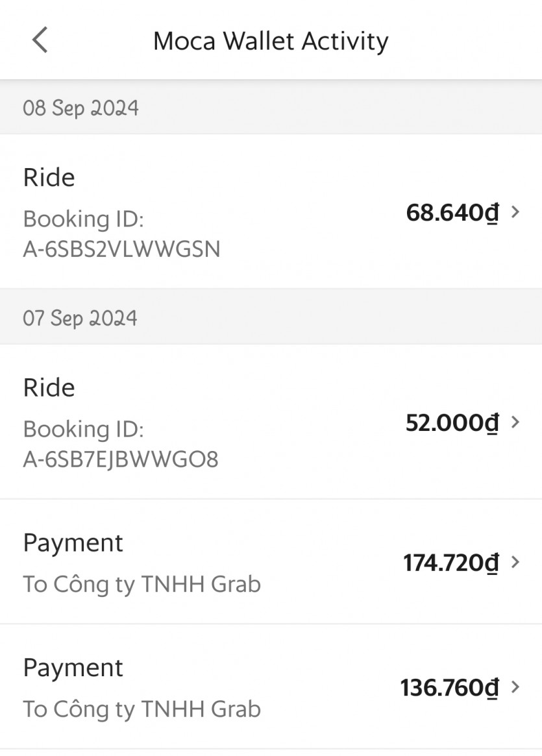The image size is (542, 756).
Task: Select the 08 Sep 2024 date header
Action: tap(80, 108)
